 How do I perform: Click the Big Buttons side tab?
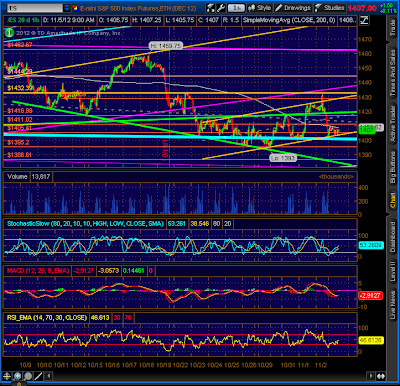click(x=393, y=167)
